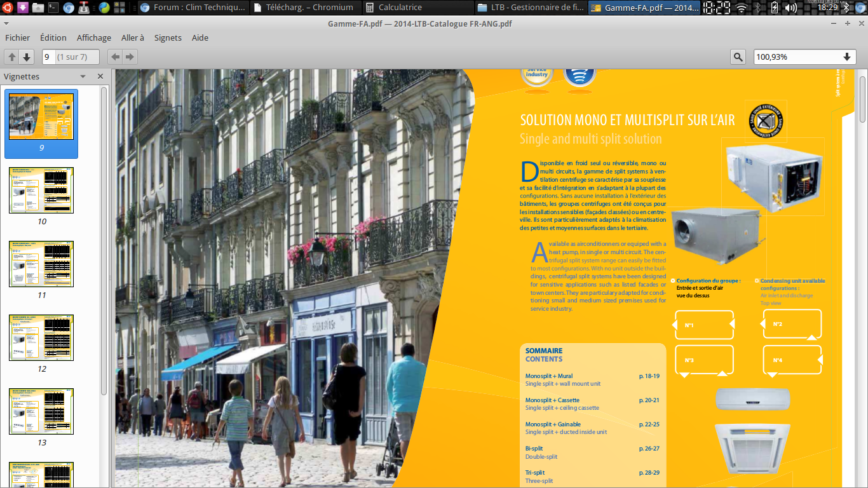Click the 18:29 text clock in the panel

tap(827, 8)
